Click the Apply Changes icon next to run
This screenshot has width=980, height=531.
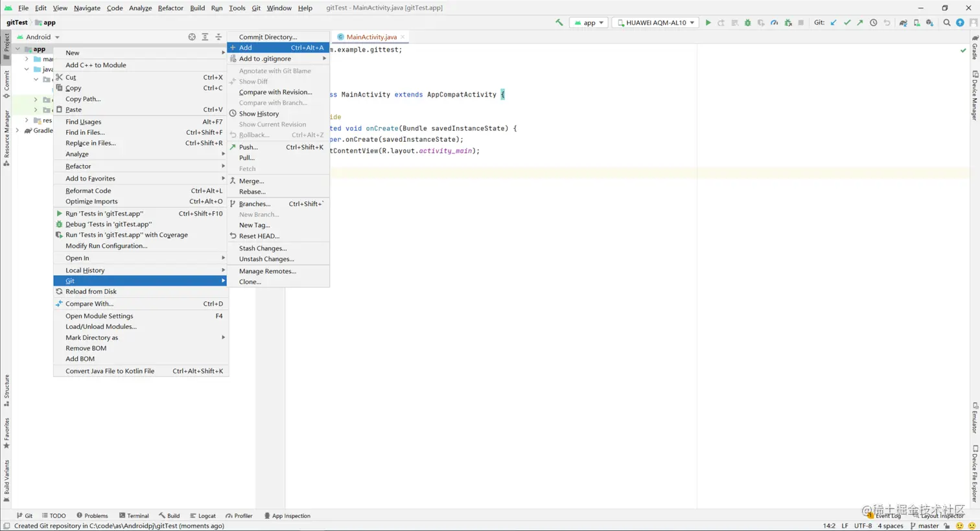coord(721,23)
